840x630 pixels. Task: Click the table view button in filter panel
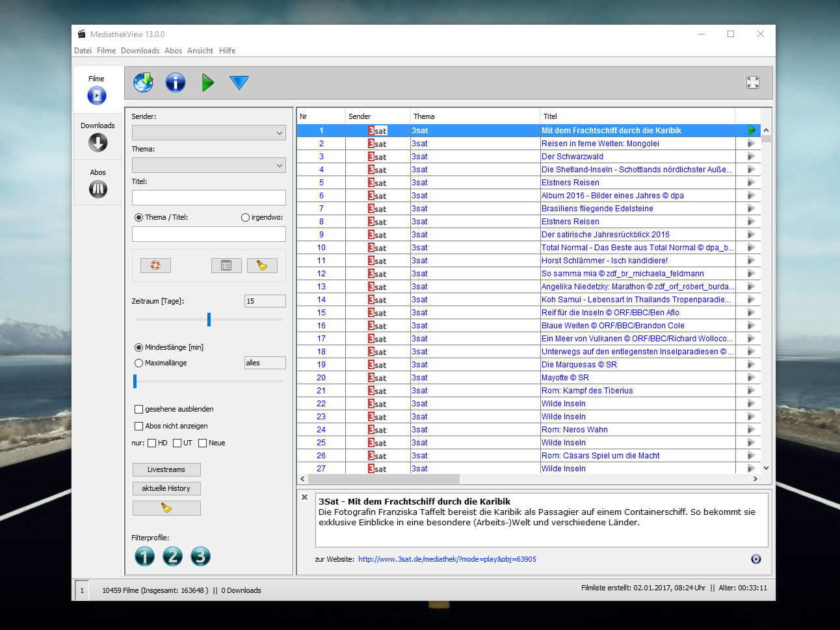point(226,265)
